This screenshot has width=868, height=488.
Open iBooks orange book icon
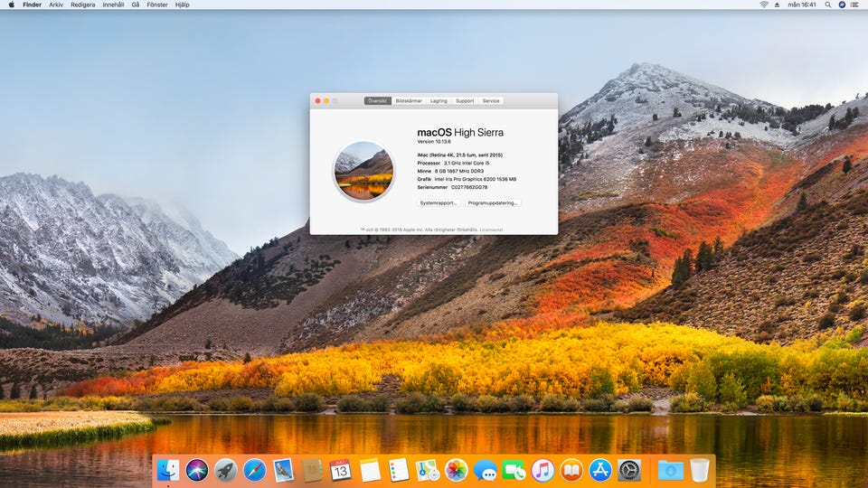click(x=571, y=470)
